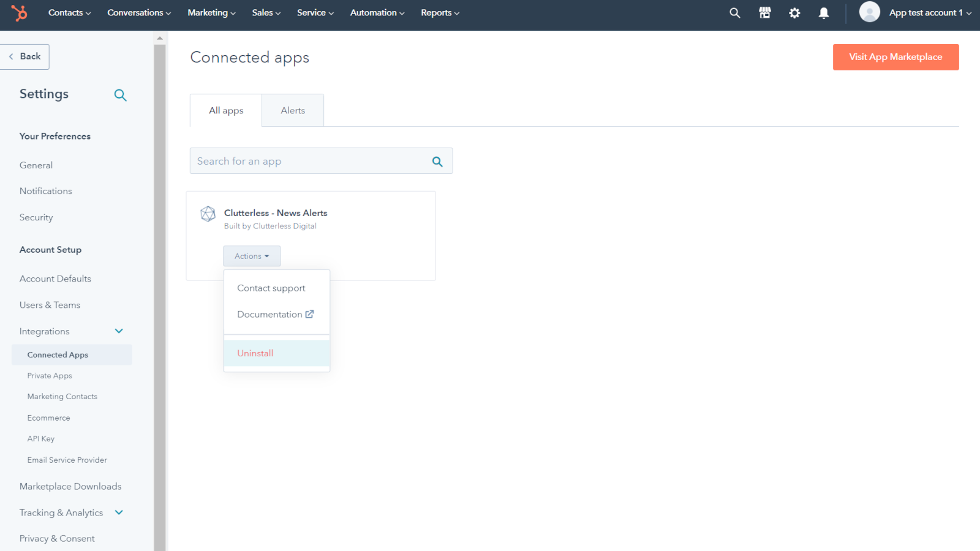This screenshot has width=980, height=551.
Task: Open the settings gear icon
Action: pos(794,13)
